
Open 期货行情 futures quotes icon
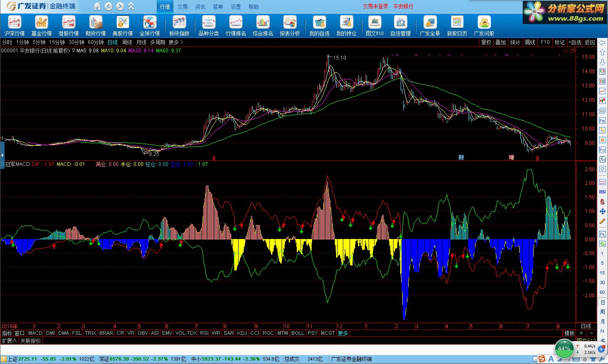[x=95, y=26]
